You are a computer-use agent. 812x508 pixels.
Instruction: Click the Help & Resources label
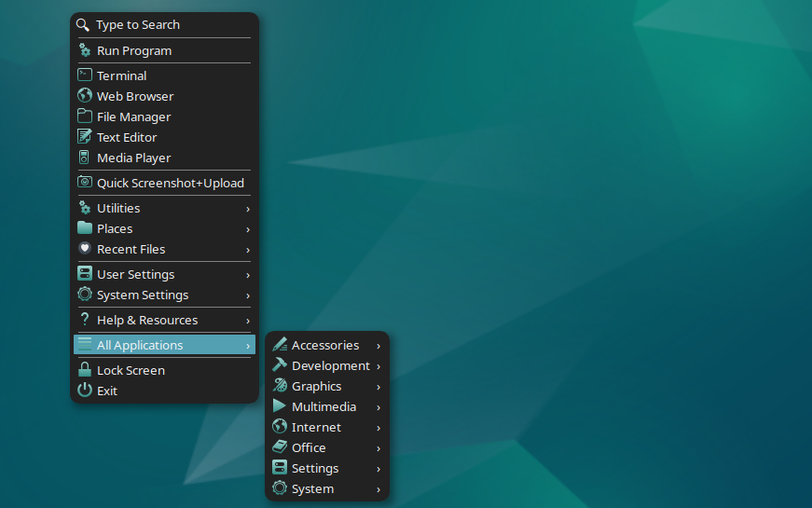[147, 320]
